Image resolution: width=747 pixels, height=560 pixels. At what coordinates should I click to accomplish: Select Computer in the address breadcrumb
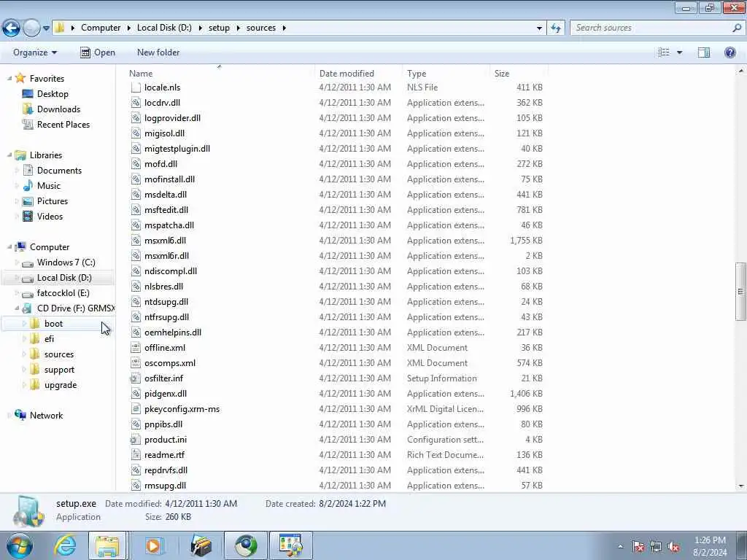click(x=101, y=28)
